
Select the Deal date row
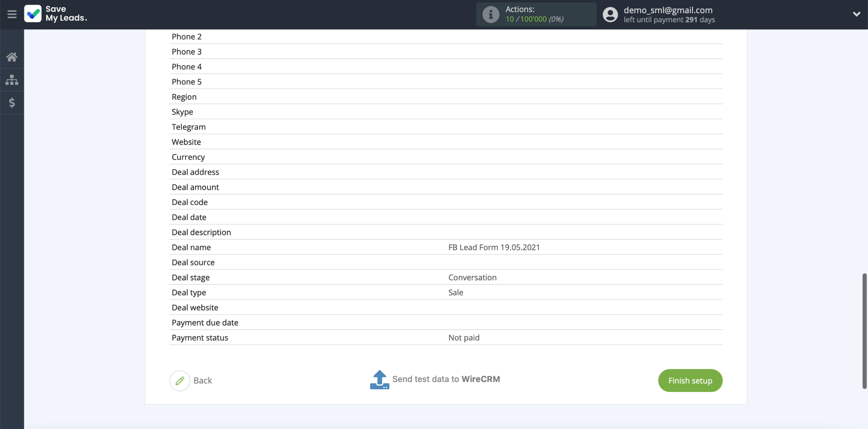point(446,217)
